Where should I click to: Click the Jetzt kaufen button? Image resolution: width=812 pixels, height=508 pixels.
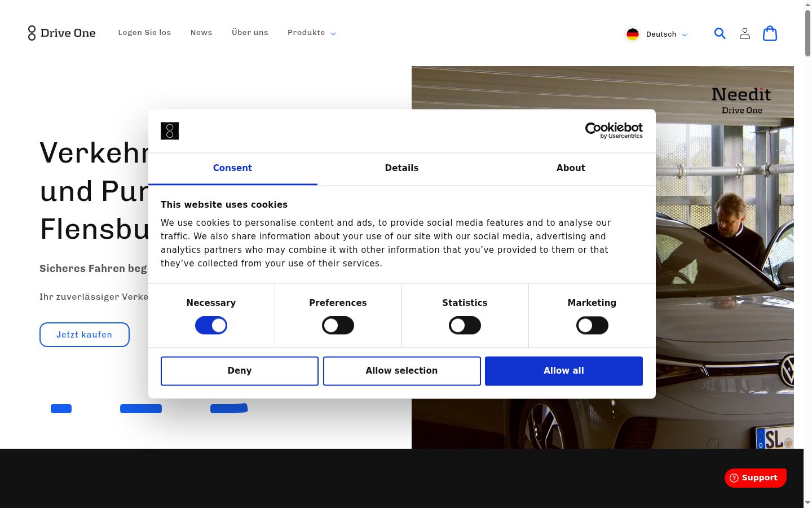point(85,335)
